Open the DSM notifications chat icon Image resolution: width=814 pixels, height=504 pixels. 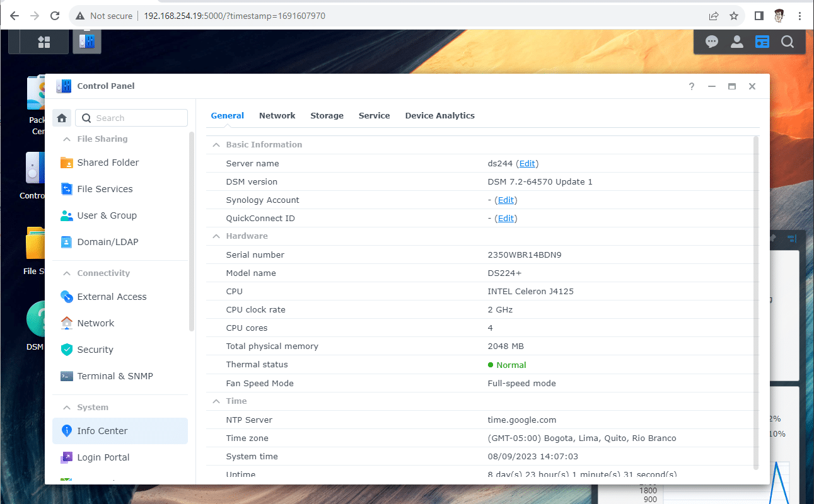(712, 42)
